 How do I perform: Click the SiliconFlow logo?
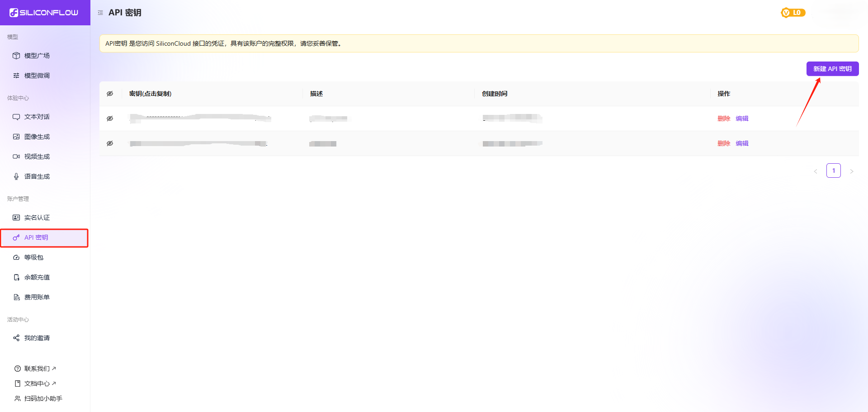44,13
